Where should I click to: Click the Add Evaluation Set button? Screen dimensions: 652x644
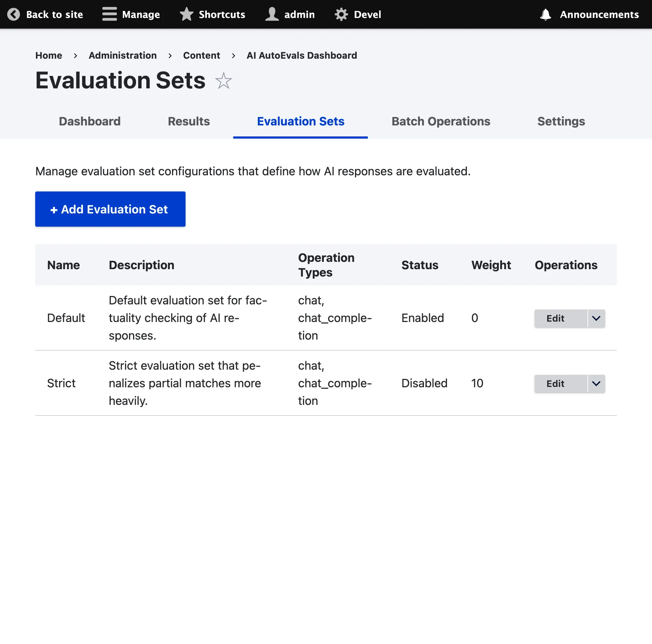(110, 209)
